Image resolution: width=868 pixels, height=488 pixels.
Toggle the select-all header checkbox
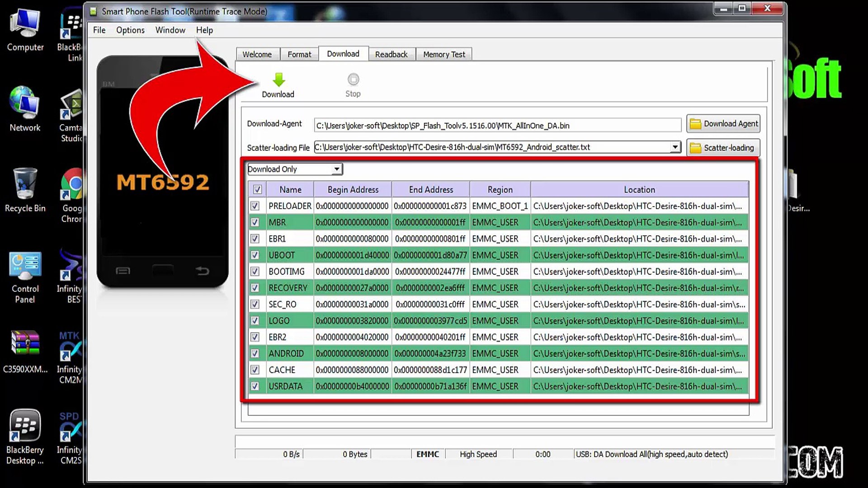(257, 190)
